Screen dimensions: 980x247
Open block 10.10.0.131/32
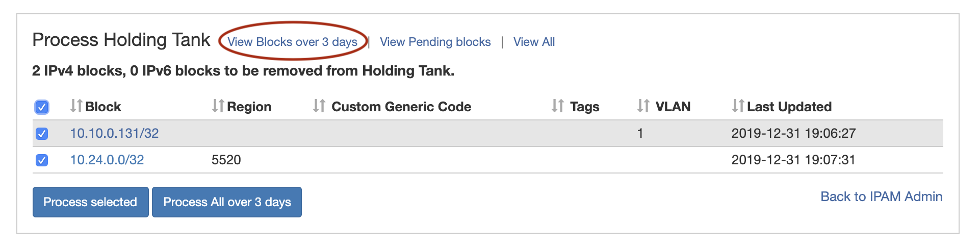point(114,133)
